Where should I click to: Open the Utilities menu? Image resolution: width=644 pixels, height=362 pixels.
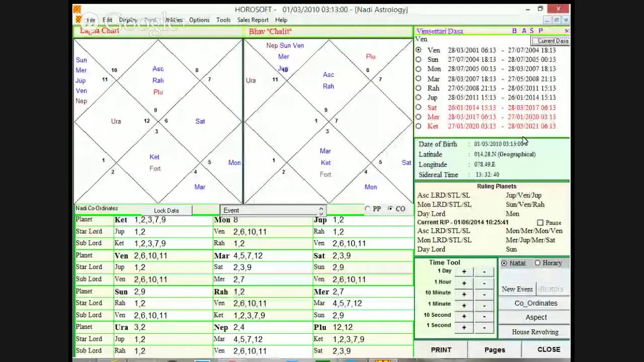tap(174, 20)
